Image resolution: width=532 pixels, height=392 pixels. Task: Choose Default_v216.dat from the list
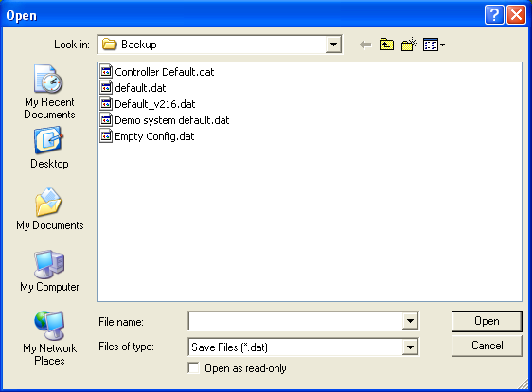click(x=148, y=104)
